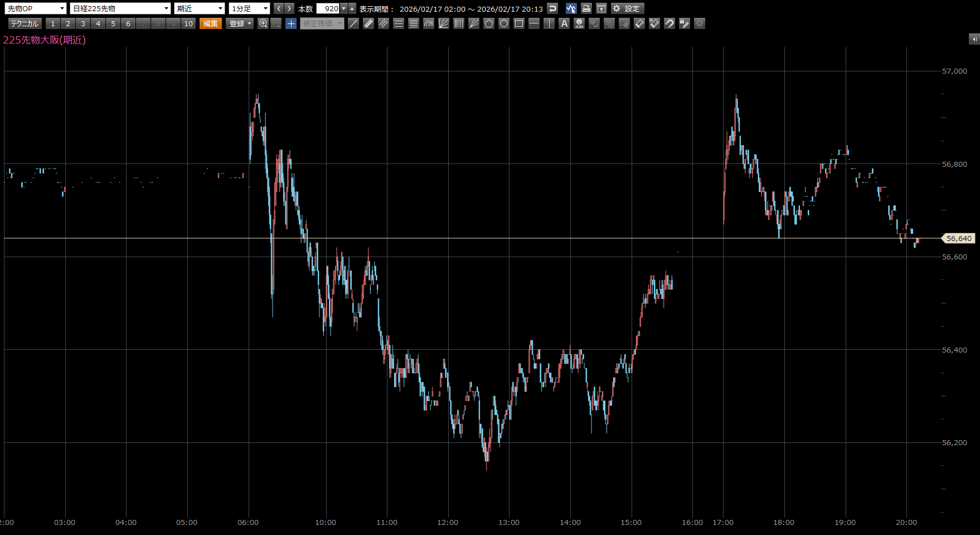Zoom in with the magnifier plus icon
The image size is (980, 535).
263,23
